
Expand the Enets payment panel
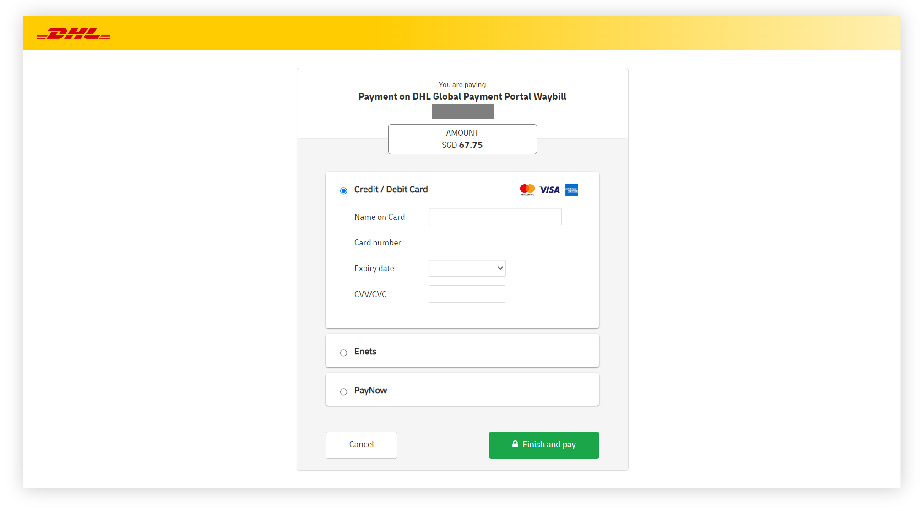coord(462,351)
